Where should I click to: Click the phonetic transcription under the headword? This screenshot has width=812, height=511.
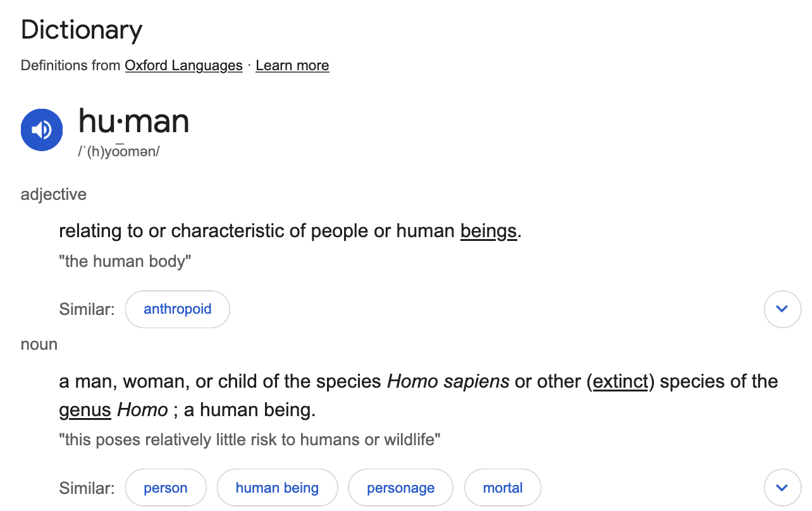pos(119,152)
